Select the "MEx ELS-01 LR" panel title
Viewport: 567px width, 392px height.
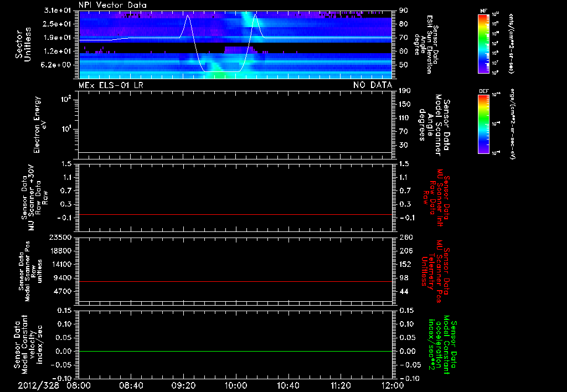click(x=111, y=85)
